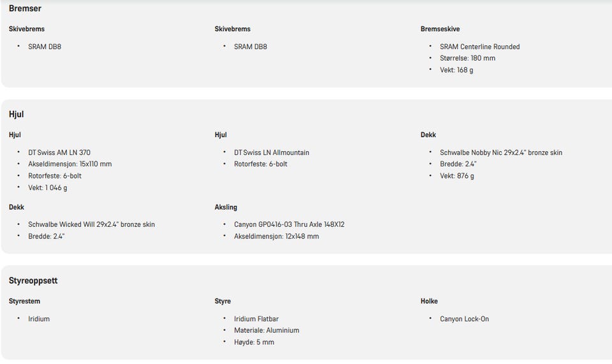Click the Bremseskive subheading

pyautogui.click(x=440, y=29)
